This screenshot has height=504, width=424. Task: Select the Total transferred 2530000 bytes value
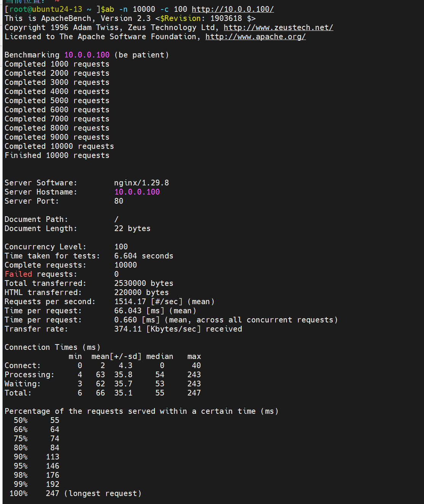point(144,283)
